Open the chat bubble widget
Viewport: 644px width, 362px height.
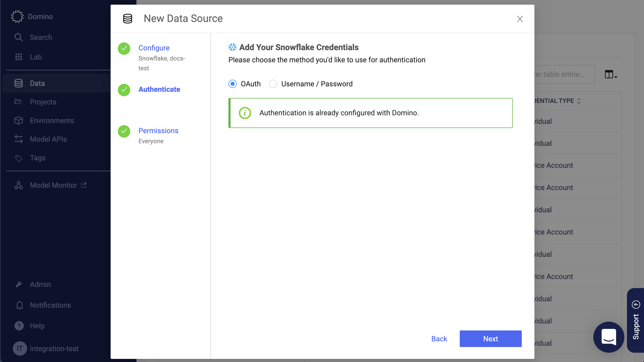(x=609, y=337)
